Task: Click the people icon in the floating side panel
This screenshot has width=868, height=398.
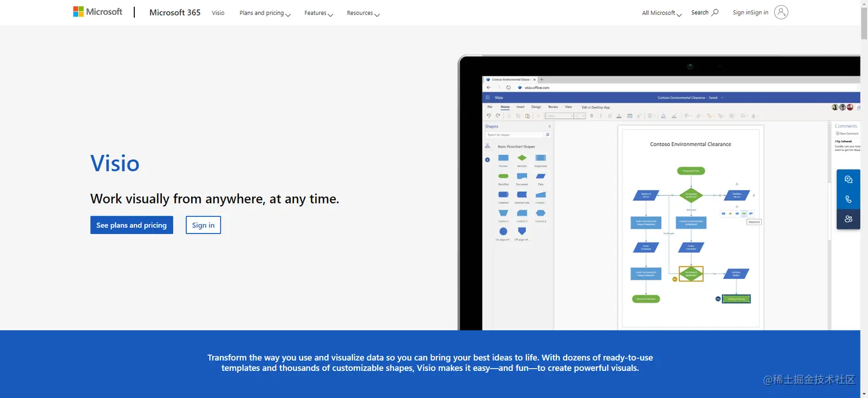Action: coord(848,219)
